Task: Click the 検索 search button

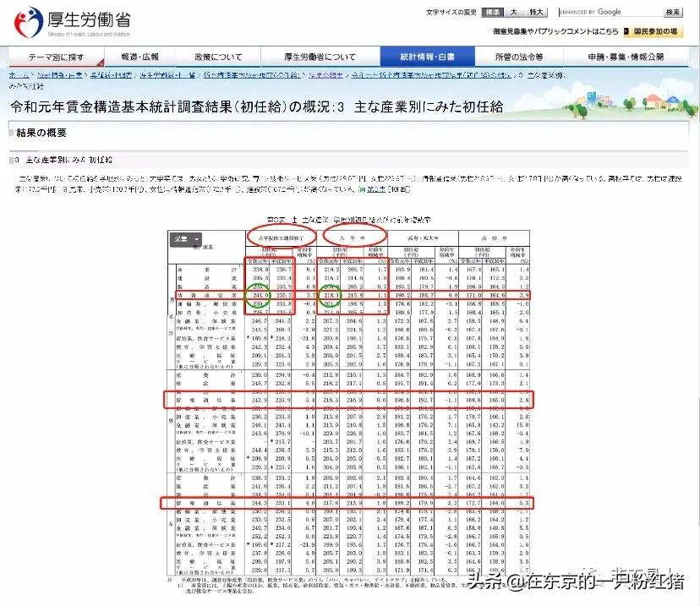Action: click(x=672, y=12)
